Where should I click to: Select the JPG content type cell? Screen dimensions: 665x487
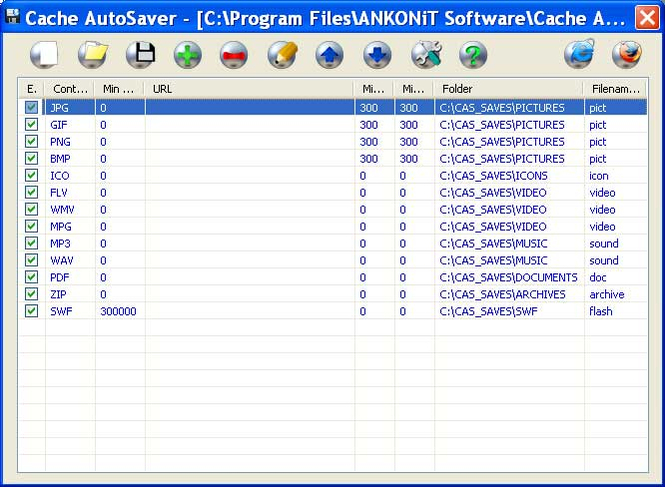[x=70, y=108]
